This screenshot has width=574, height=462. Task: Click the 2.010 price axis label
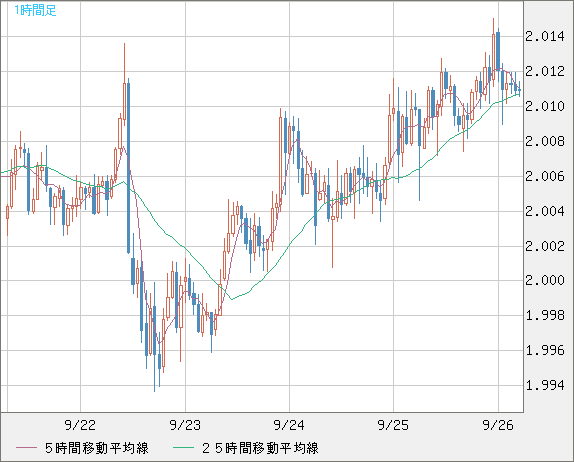545,107
